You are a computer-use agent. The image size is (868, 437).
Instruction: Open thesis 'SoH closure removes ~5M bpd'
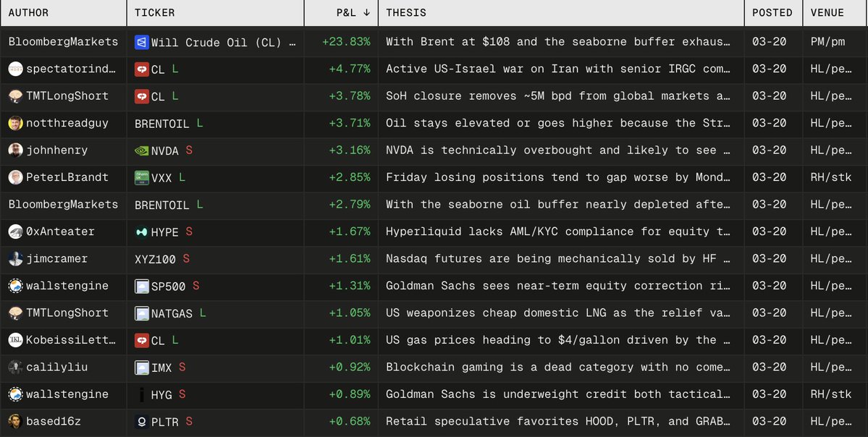(557, 96)
